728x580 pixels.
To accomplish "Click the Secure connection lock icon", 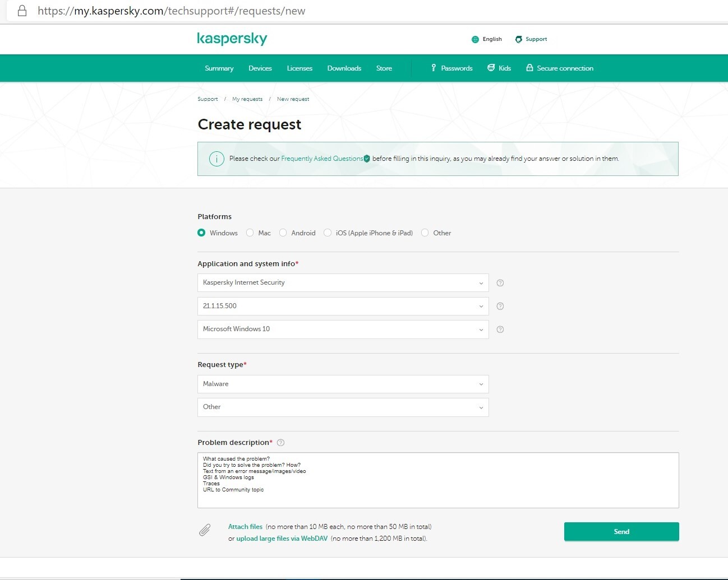I will tap(529, 68).
